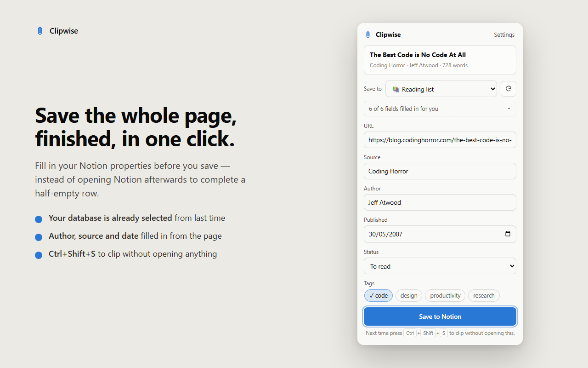Click the Clipwise paperclip logo in page header

[x=40, y=31]
